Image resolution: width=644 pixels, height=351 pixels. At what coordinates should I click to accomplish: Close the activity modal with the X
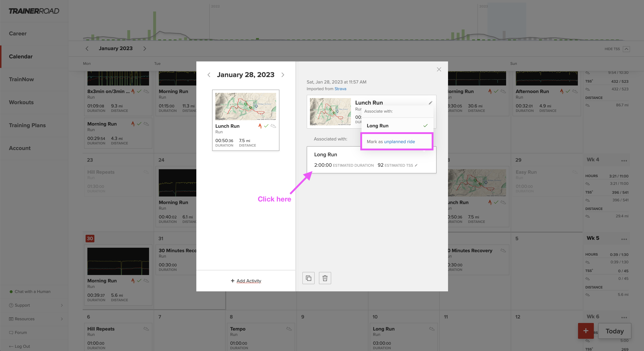[x=439, y=70]
